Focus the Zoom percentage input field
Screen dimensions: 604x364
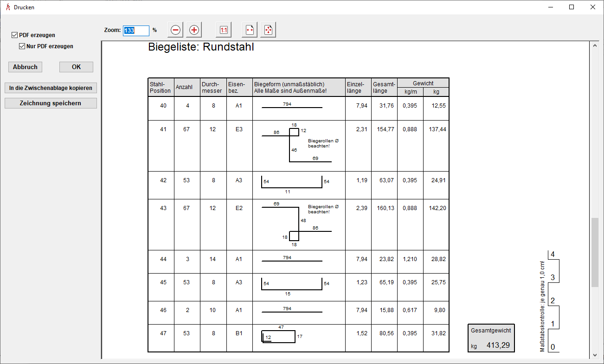[136, 30]
